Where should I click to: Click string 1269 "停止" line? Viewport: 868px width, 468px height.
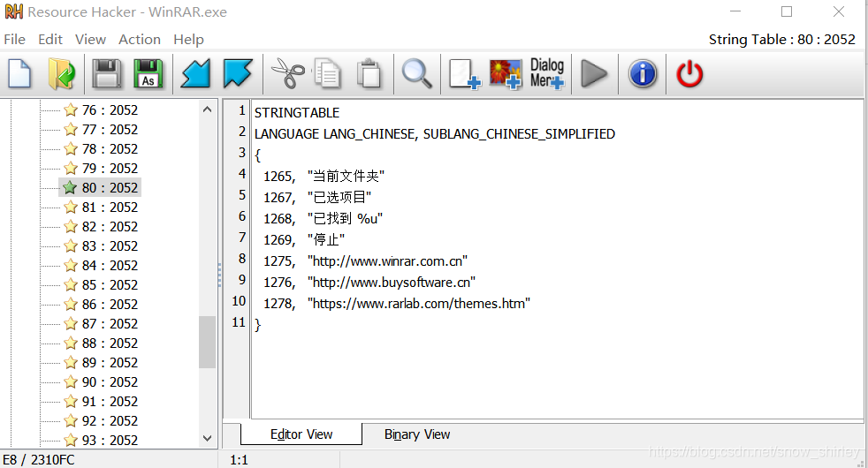pyautogui.click(x=304, y=239)
